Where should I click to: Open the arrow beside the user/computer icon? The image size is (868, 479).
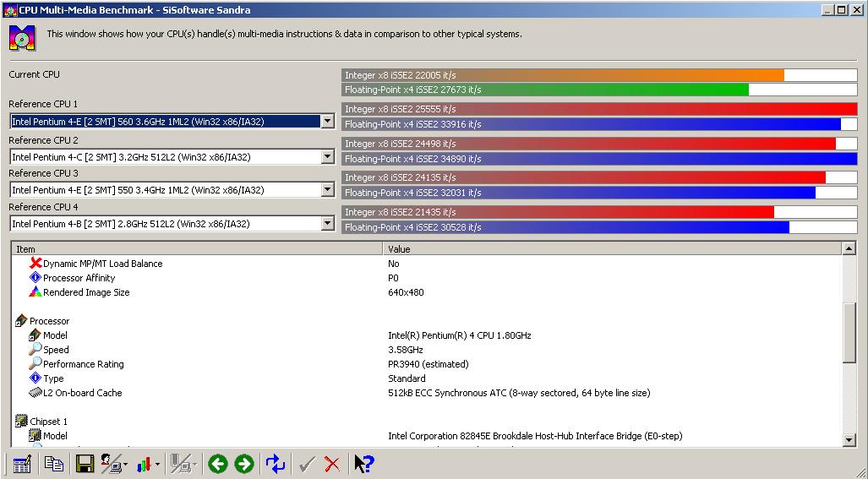pos(126,465)
